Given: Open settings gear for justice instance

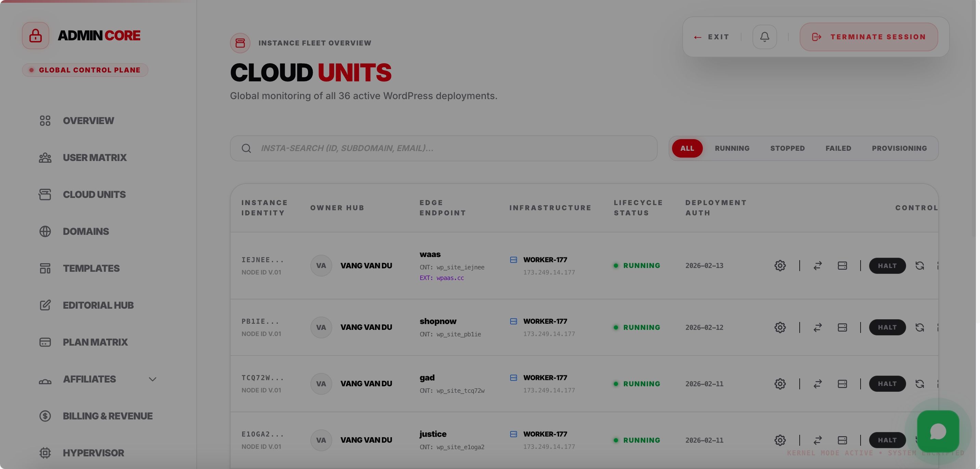Looking at the screenshot, I should [779, 440].
